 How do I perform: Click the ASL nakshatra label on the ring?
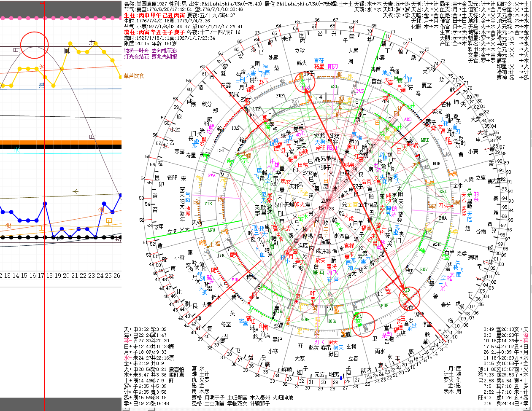(334, 87)
